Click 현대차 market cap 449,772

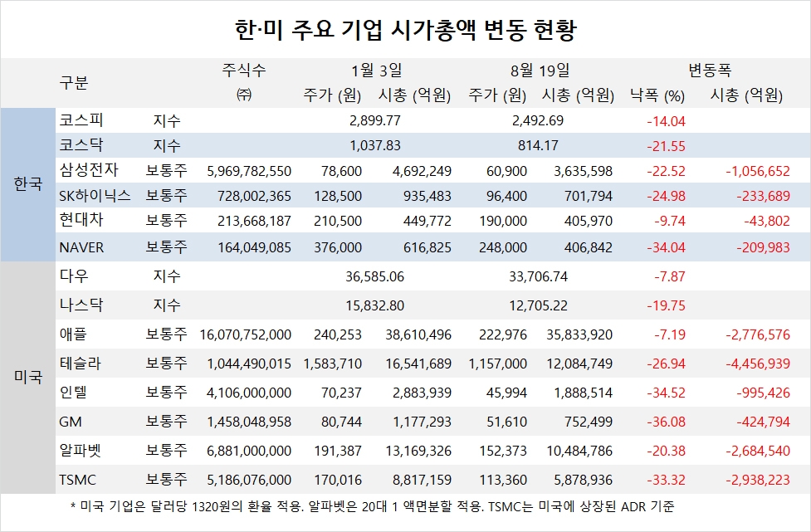pos(427,222)
